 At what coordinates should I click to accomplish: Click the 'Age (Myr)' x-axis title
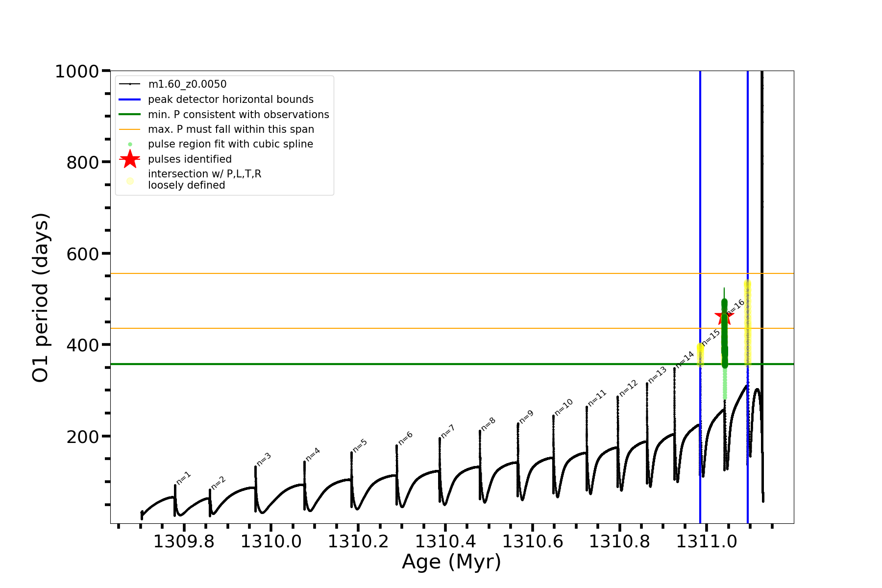point(451,562)
